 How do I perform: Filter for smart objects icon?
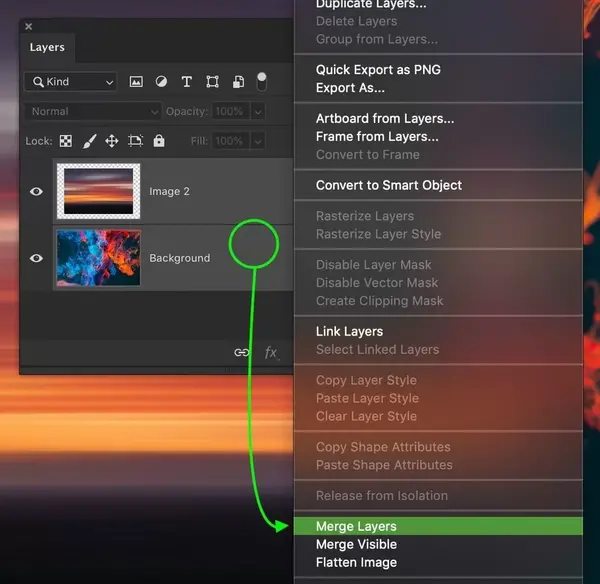238,82
